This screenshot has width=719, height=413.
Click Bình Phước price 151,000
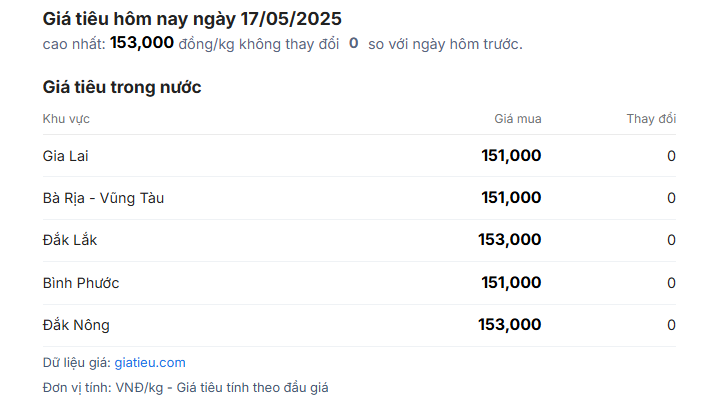click(511, 282)
